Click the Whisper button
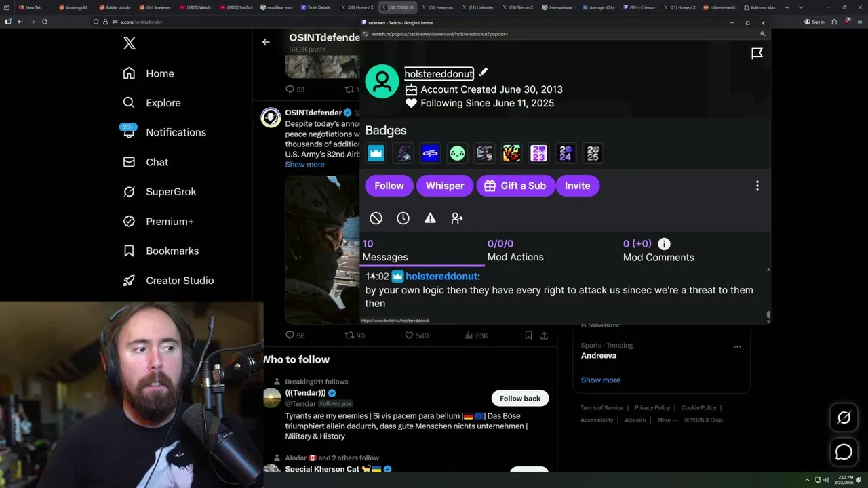Image resolution: width=868 pixels, height=488 pixels. pos(445,186)
